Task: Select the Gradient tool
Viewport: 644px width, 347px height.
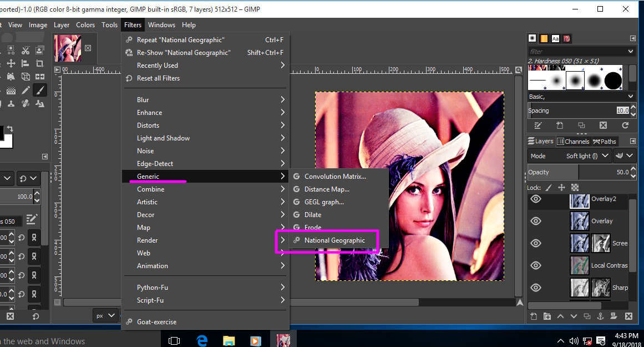Action: click(x=11, y=90)
